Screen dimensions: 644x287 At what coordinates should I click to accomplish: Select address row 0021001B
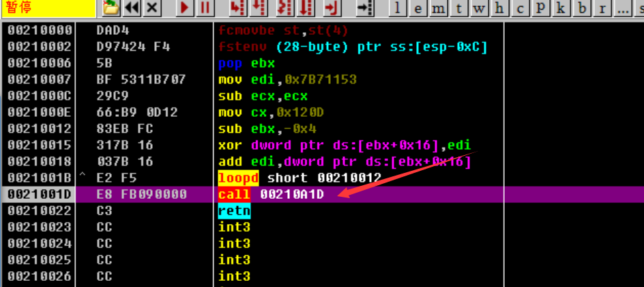[40, 178]
